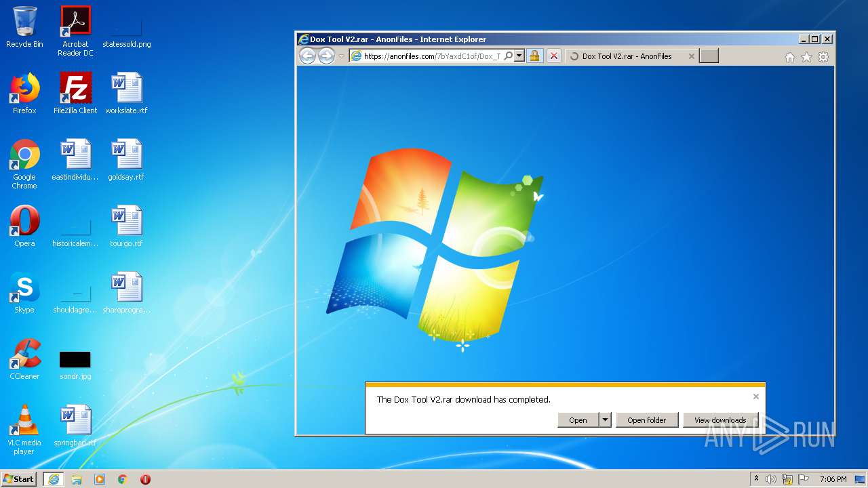The image size is (868, 488).
Task: Open a new blank tab
Action: pos(709,56)
